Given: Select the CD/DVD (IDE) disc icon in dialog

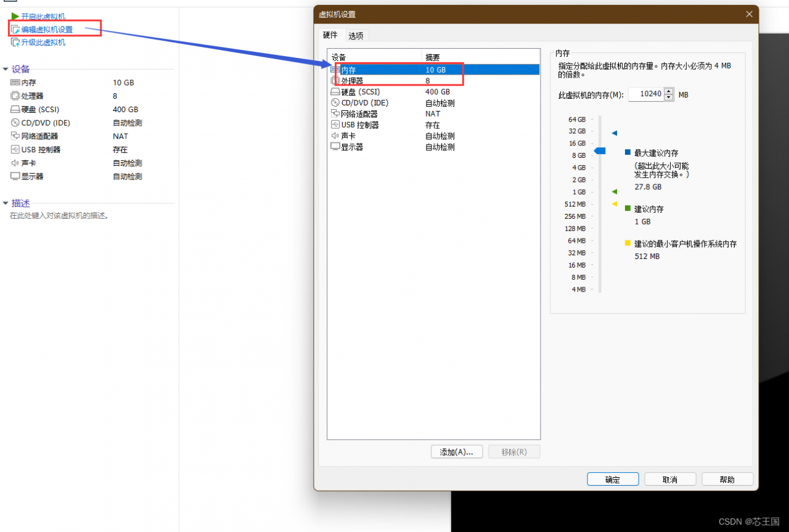Looking at the screenshot, I should coord(335,103).
